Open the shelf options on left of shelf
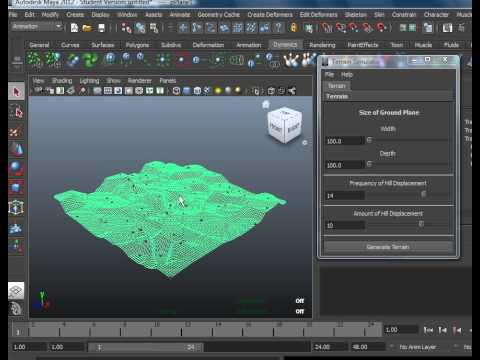The image size is (480, 360). coord(17,60)
